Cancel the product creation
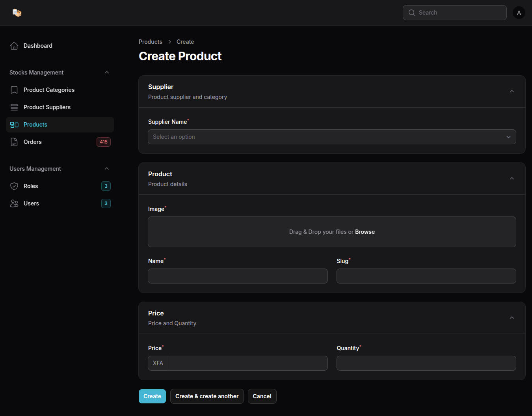This screenshot has height=416, width=532. click(x=262, y=396)
